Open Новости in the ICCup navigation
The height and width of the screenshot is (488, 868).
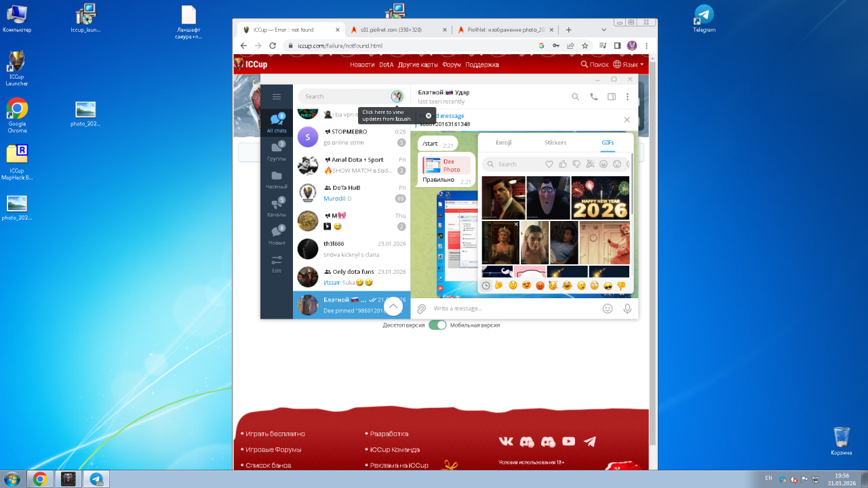pos(362,64)
